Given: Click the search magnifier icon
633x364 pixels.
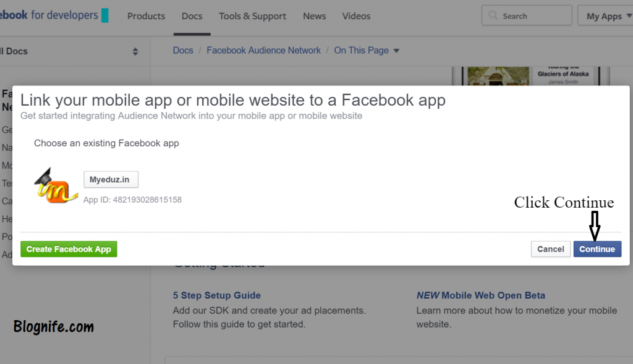Looking at the screenshot, I should tap(493, 15).
